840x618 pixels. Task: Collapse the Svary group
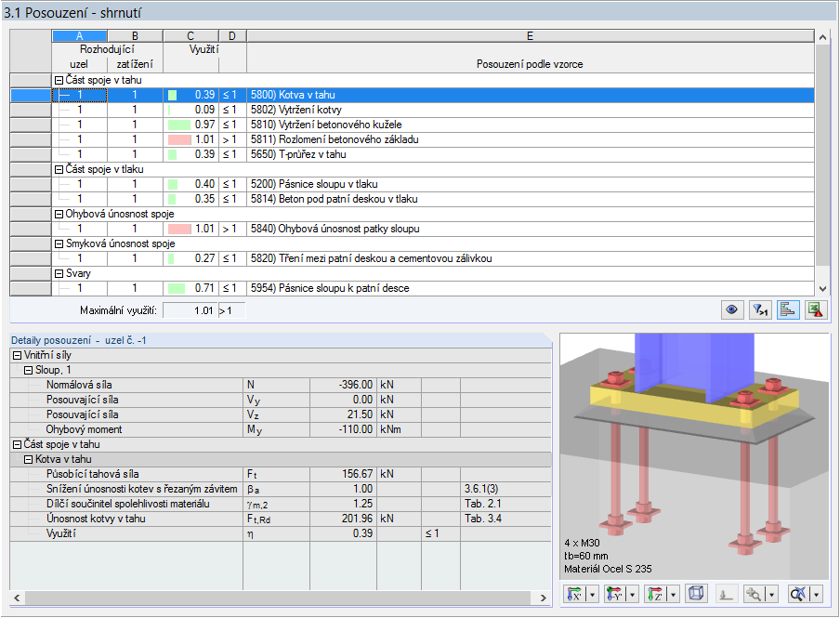(x=59, y=273)
